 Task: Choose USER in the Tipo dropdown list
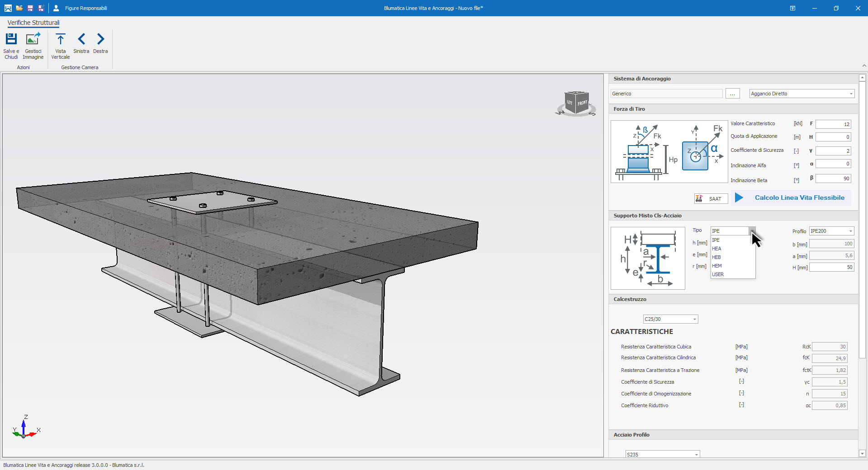[718, 274]
